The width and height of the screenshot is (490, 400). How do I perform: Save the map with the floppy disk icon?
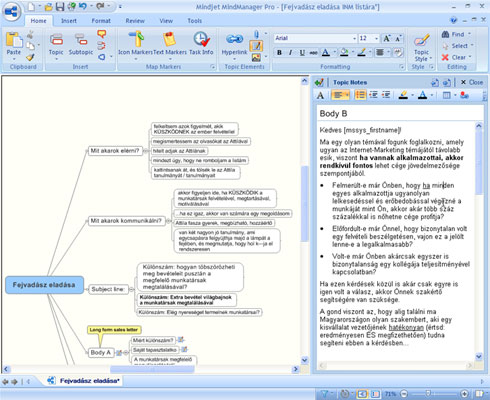pos(60,6)
